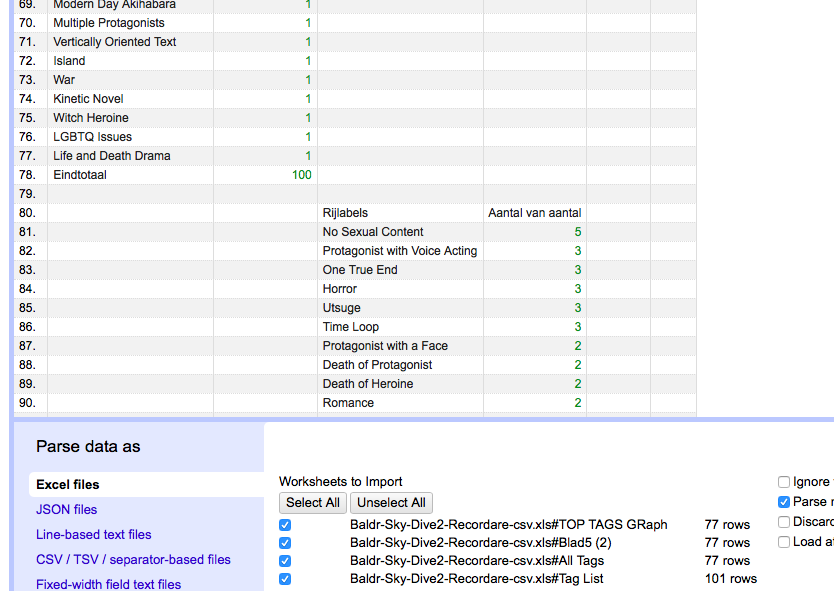
Task: Select the Aantal van aantal cell
Action: pyautogui.click(x=534, y=213)
